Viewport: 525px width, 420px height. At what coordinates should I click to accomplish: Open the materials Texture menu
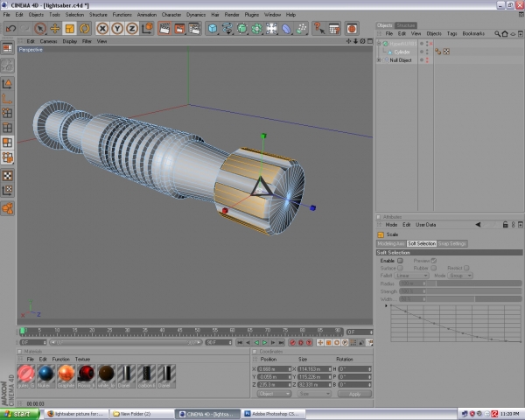click(x=82, y=359)
